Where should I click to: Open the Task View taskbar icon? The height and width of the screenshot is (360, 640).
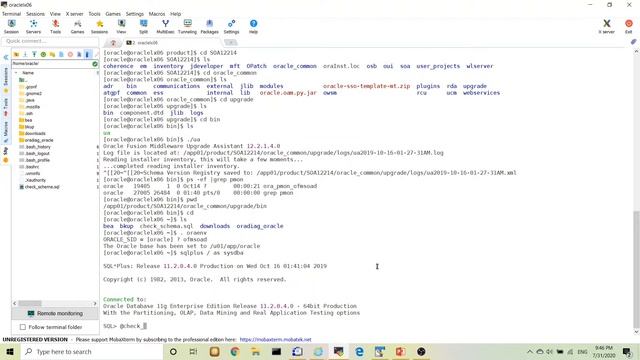point(193,351)
